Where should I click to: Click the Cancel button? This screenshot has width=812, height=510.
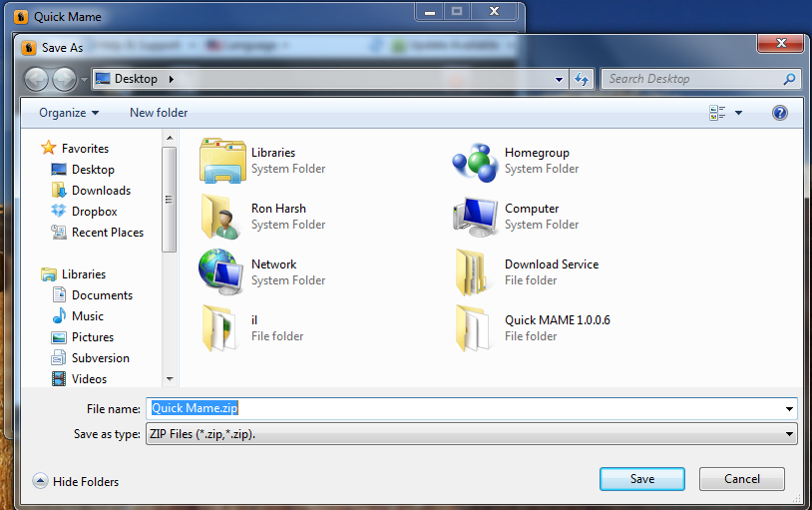point(741,479)
